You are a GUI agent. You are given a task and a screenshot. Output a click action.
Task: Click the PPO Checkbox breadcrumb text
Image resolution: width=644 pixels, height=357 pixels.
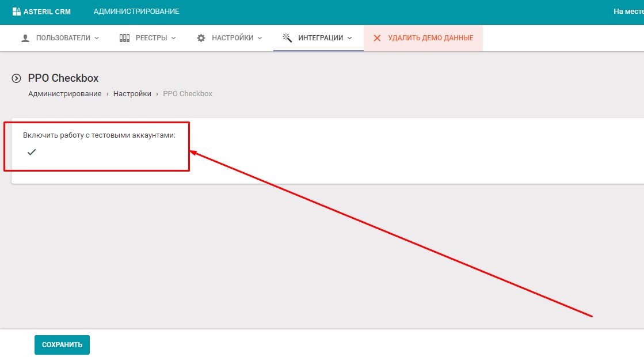(x=188, y=94)
